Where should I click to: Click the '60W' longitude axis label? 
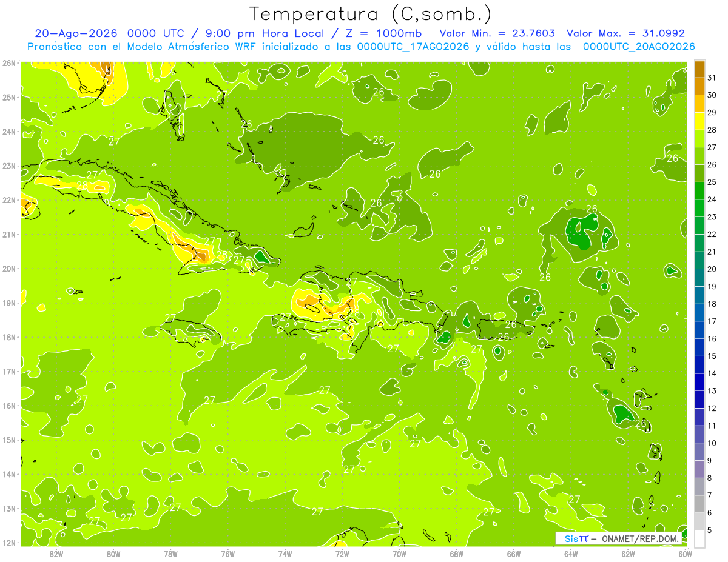click(686, 553)
